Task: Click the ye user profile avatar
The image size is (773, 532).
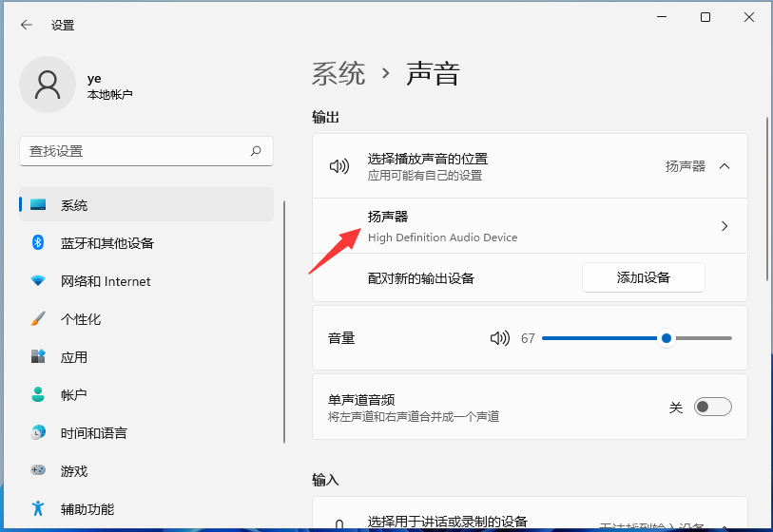Action: 47,85
